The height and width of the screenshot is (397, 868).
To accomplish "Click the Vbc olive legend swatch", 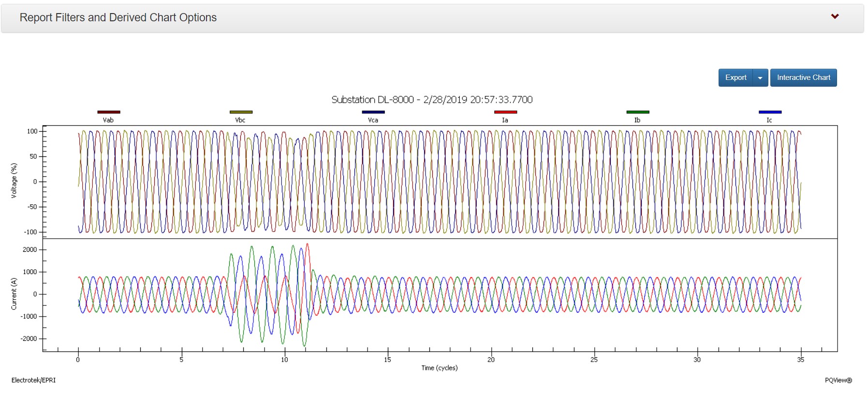I will [241, 112].
